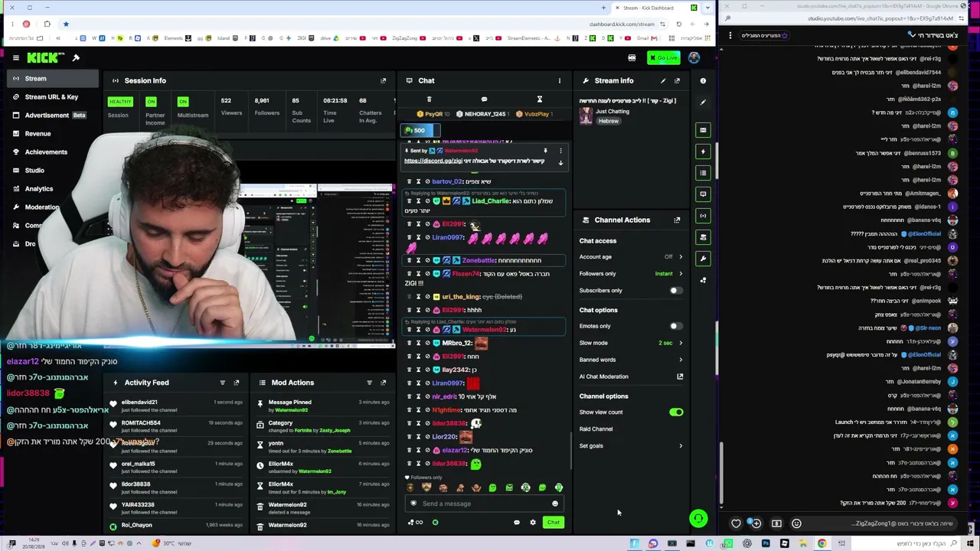
Task: Open Advertisement sidebar item
Action: 50,115
